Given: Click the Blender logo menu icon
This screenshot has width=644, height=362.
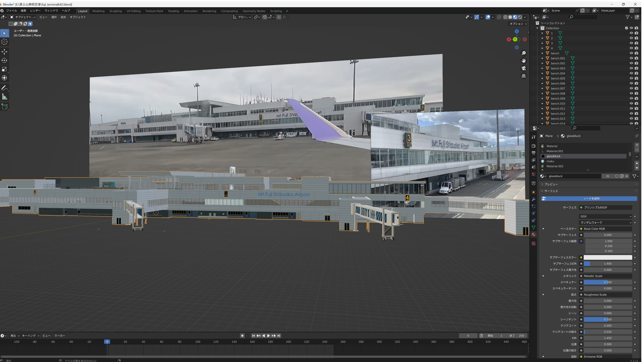Looking at the screenshot, I should 2,11.
